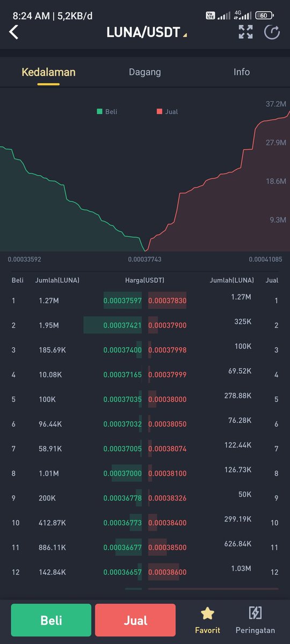Screen dimensions: 290x644
Task: Select bid price 0.00037005
Action: click(122, 449)
